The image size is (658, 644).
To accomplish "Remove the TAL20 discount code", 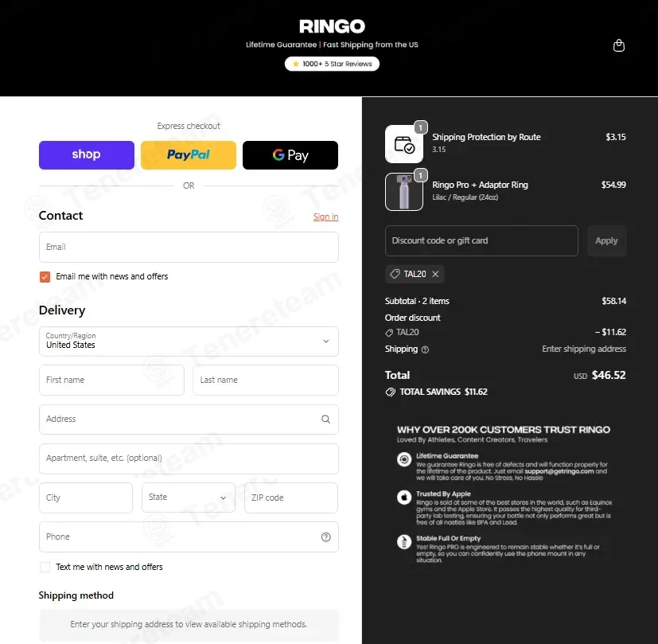I will (435, 274).
